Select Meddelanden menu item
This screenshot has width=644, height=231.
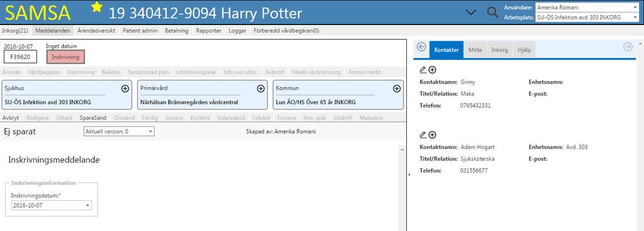click(x=53, y=30)
